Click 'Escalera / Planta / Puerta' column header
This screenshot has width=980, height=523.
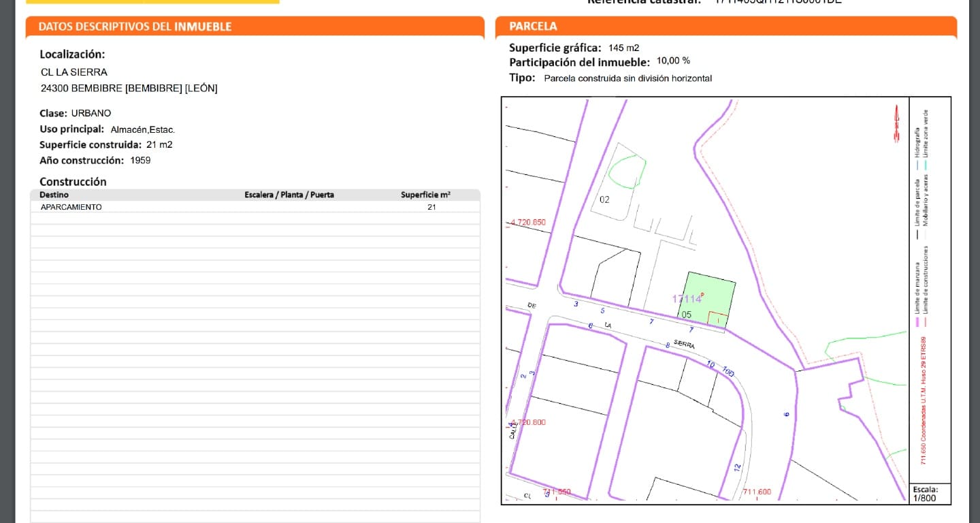(x=289, y=195)
